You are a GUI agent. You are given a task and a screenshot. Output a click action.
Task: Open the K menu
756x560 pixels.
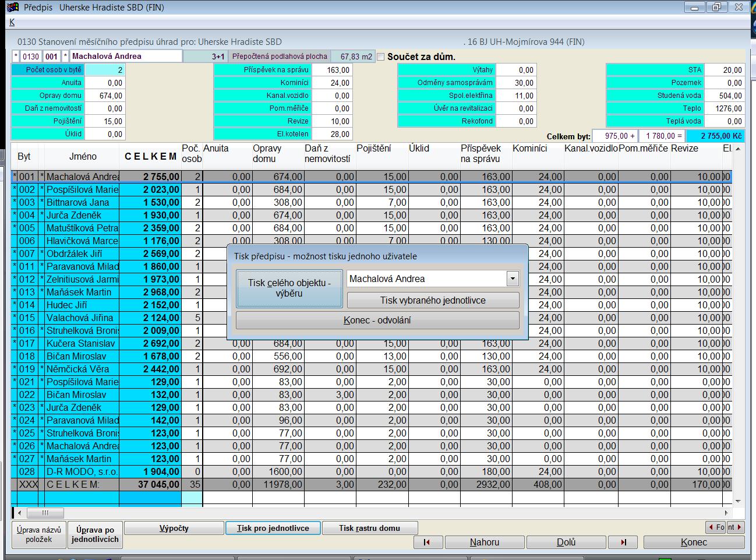[12, 22]
